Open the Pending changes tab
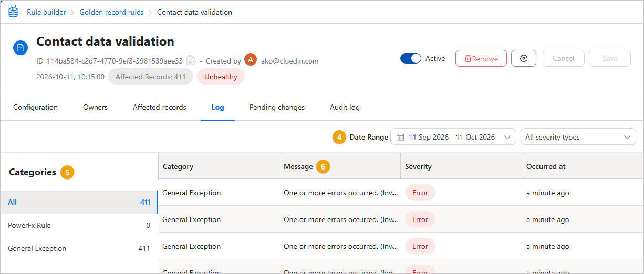 pos(277,107)
